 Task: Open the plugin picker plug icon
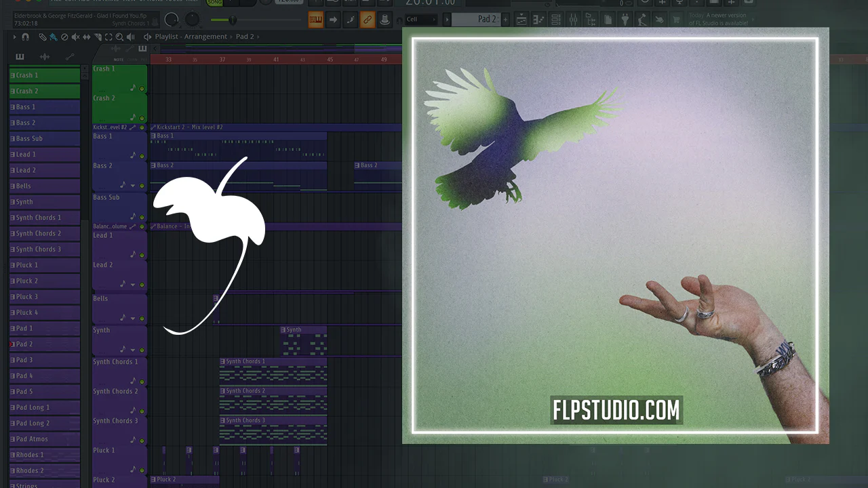(x=625, y=20)
